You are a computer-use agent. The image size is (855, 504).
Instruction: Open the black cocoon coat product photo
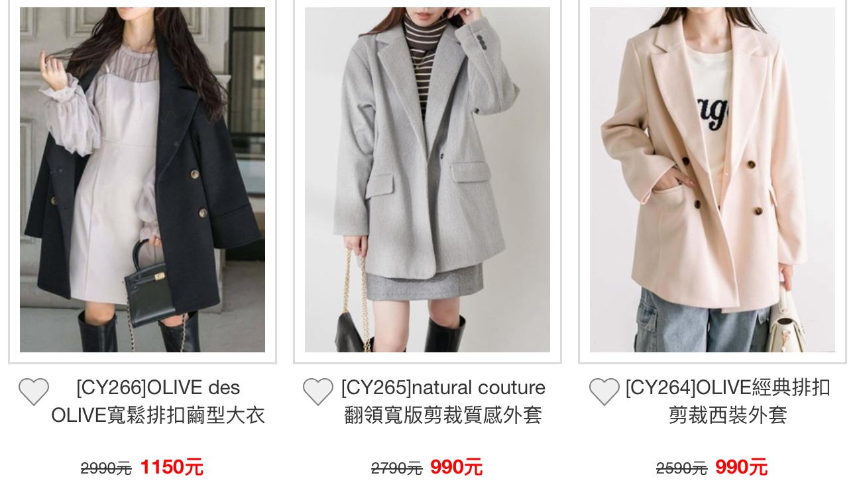click(x=142, y=179)
